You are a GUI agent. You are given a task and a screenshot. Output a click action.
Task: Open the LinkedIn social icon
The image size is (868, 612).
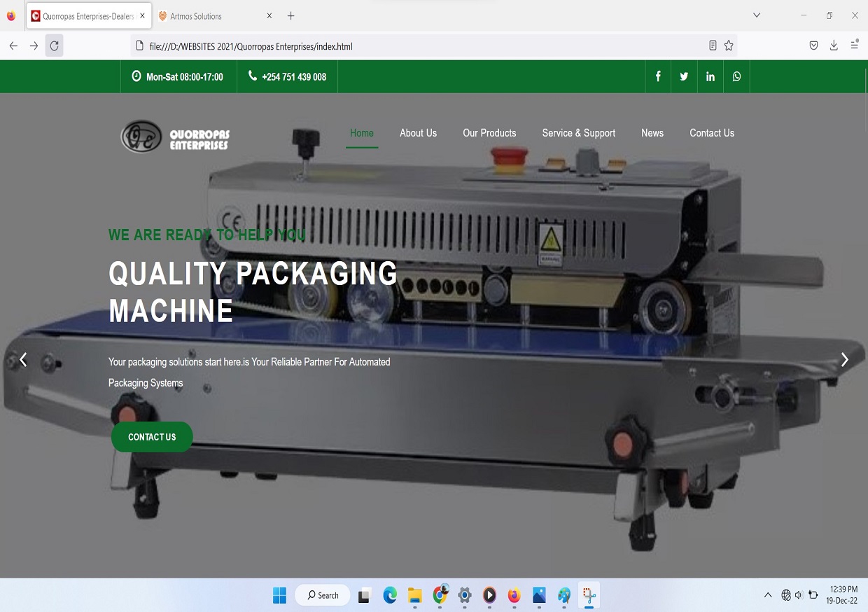(x=710, y=76)
